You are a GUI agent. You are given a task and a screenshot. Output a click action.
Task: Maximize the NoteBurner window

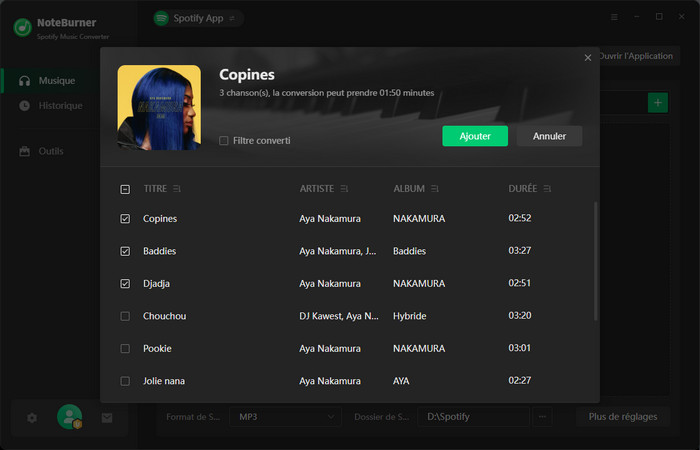[659, 17]
